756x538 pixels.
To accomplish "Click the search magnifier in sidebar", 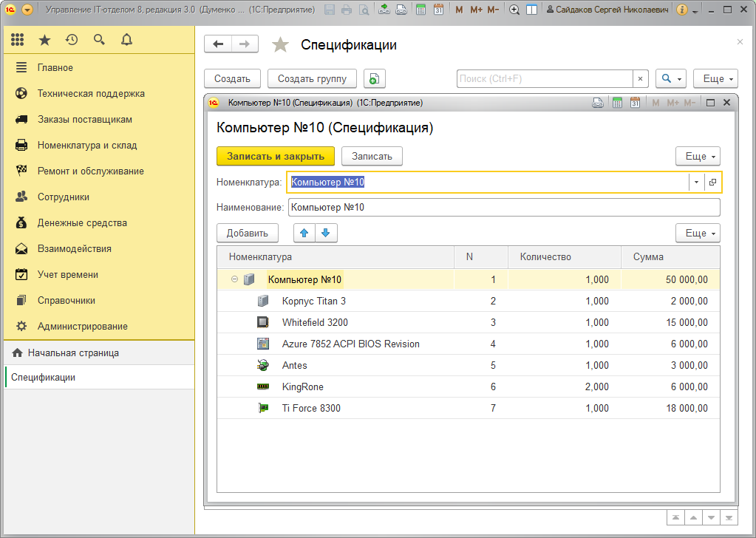I will point(99,40).
